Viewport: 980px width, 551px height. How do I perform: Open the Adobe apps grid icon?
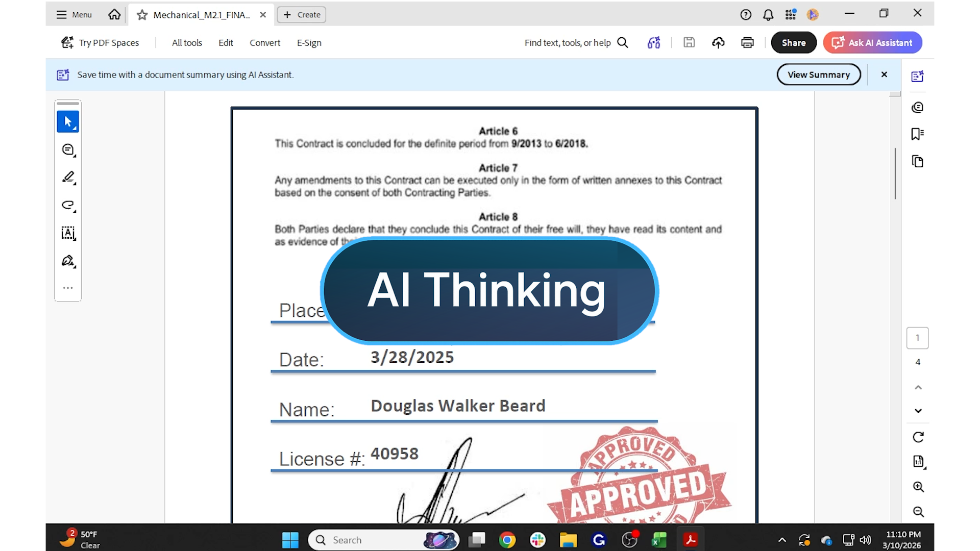[x=791, y=15]
